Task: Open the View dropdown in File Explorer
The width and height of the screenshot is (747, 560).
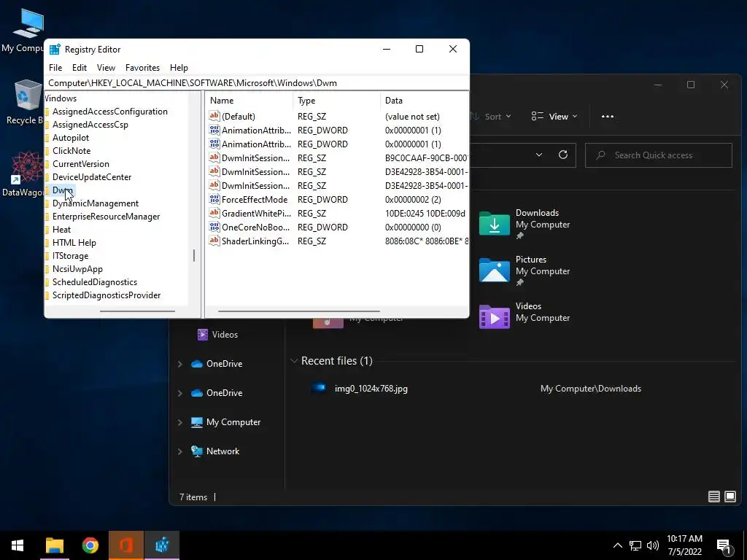Action: (554, 116)
